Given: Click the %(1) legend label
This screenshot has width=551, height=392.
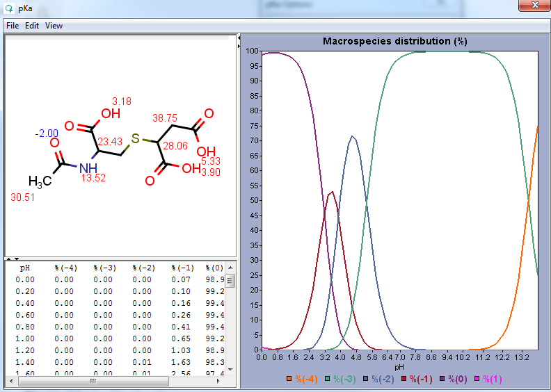Looking at the screenshot, I should click(493, 379).
